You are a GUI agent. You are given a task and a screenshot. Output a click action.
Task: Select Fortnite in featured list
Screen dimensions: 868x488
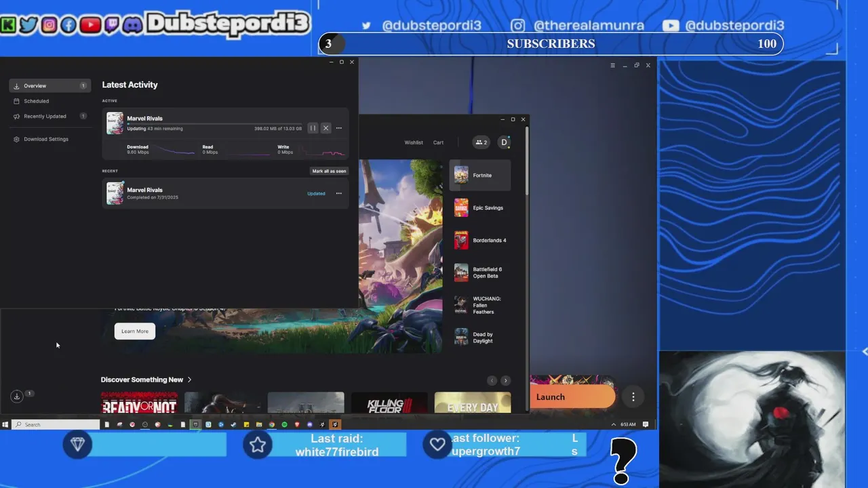(x=480, y=176)
